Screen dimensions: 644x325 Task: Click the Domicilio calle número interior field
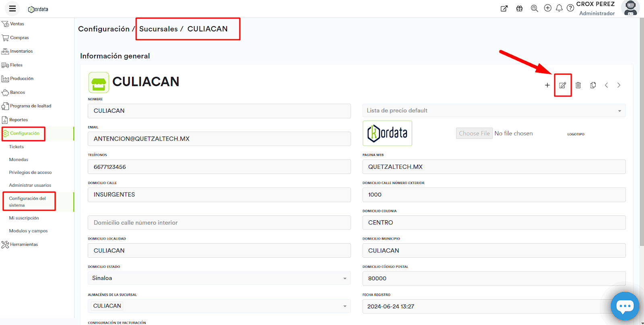(x=219, y=223)
